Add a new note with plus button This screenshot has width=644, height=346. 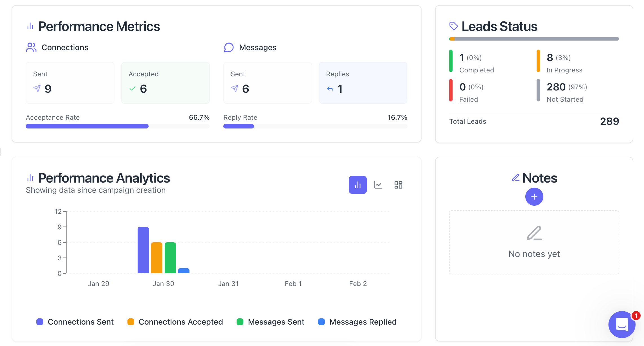point(534,197)
